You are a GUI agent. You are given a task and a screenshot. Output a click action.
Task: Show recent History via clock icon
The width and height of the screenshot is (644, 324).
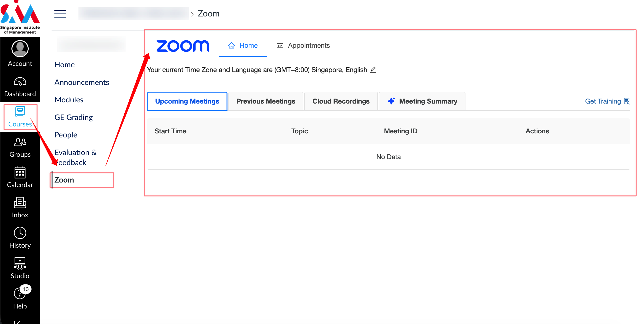coord(20,233)
